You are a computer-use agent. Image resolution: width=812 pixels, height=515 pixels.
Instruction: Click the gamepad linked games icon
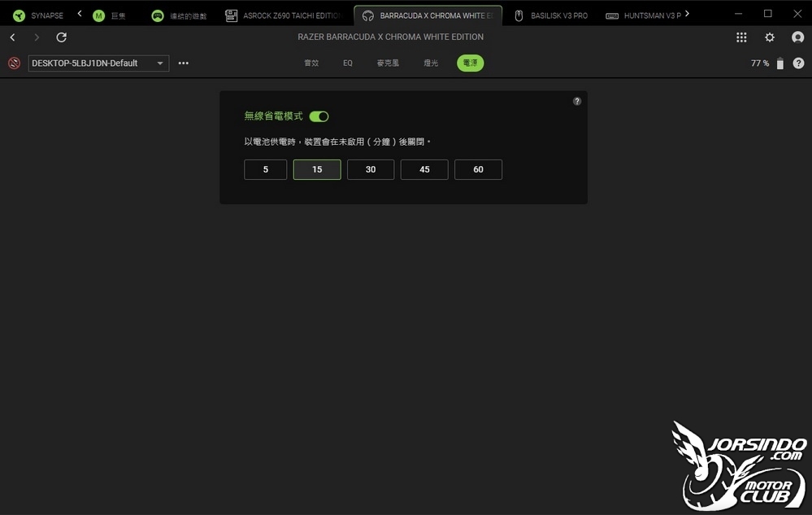coord(158,15)
